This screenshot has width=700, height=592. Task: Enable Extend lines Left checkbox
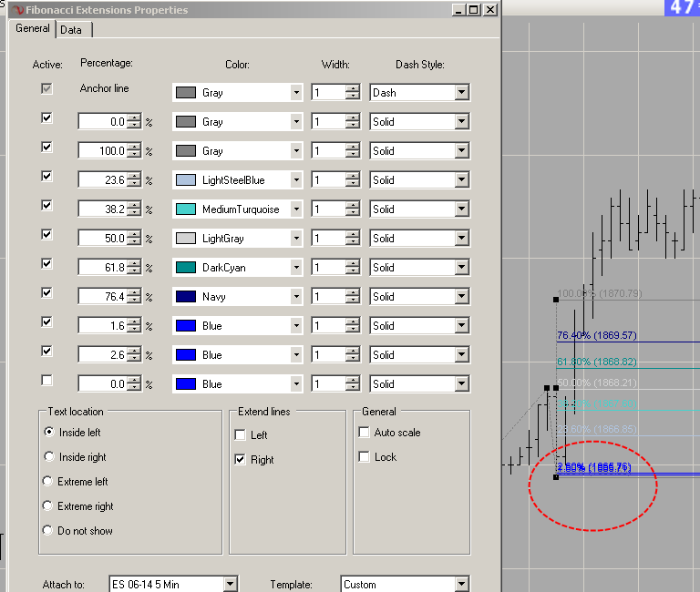(x=241, y=434)
